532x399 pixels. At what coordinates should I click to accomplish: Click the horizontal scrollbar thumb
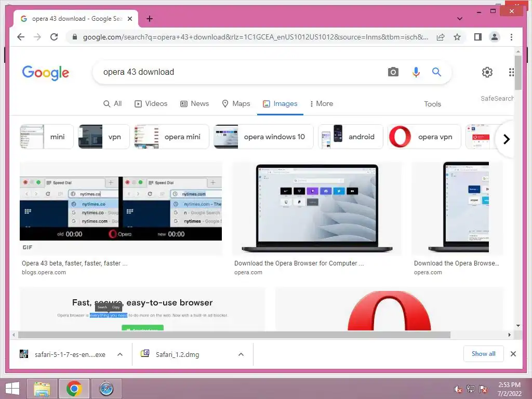[234, 335]
